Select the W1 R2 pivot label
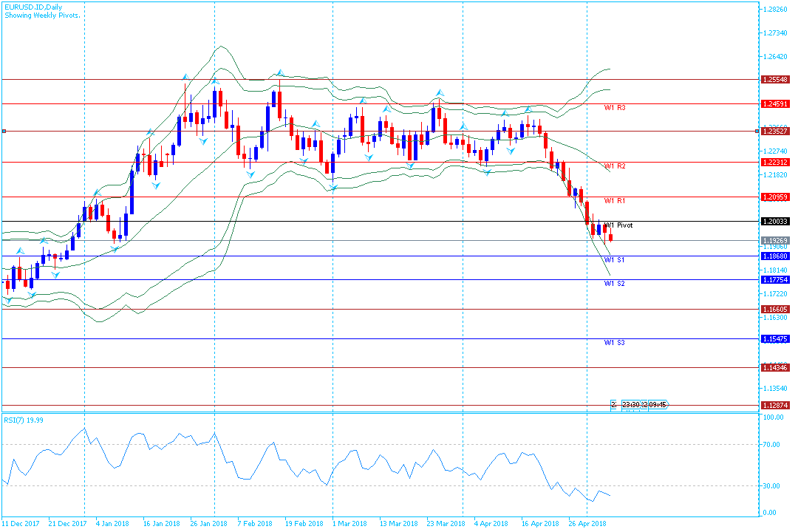Image resolution: width=798 pixels, height=532 pixels. 615,167
